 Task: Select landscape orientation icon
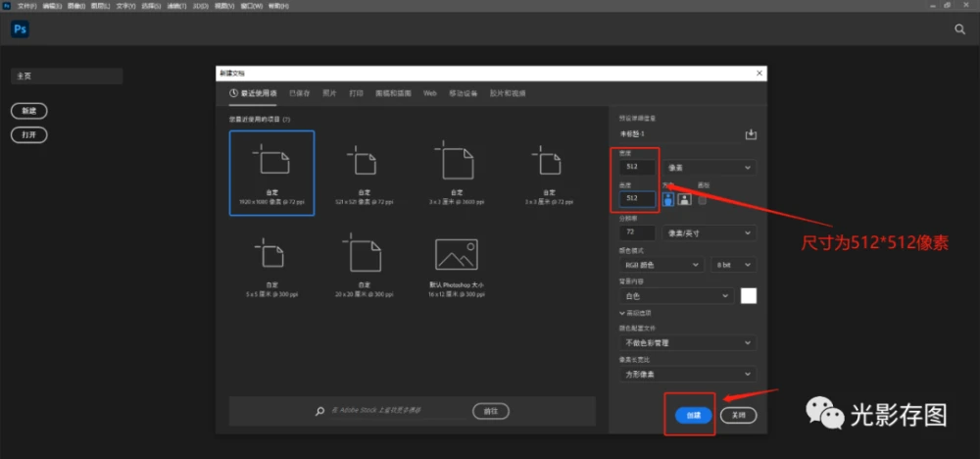[x=685, y=198]
